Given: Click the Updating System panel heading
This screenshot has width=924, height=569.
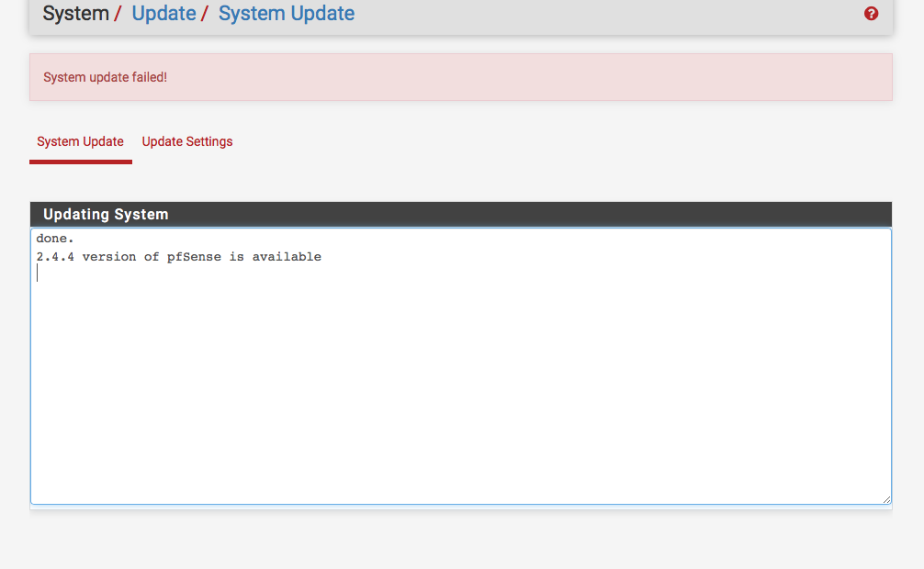Looking at the screenshot, I should pos(106,215).
